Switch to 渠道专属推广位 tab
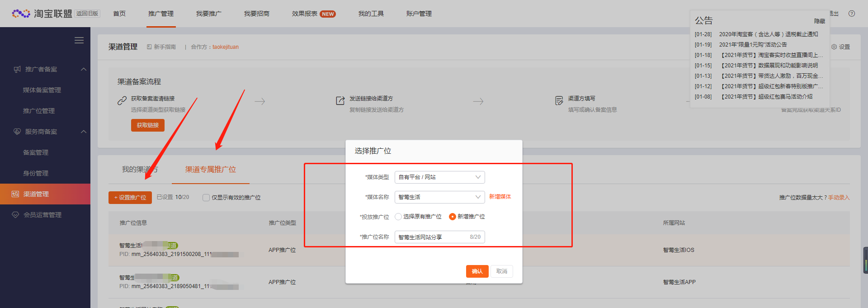The height and width of the screenshot is (308, 868). pyautogui.click(x=211, y=170)
